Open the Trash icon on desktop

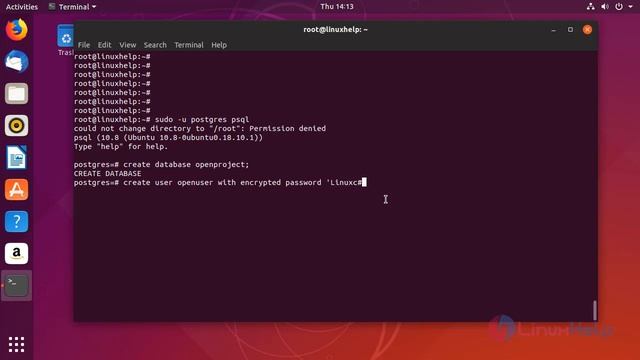click(x=65, y=40)
